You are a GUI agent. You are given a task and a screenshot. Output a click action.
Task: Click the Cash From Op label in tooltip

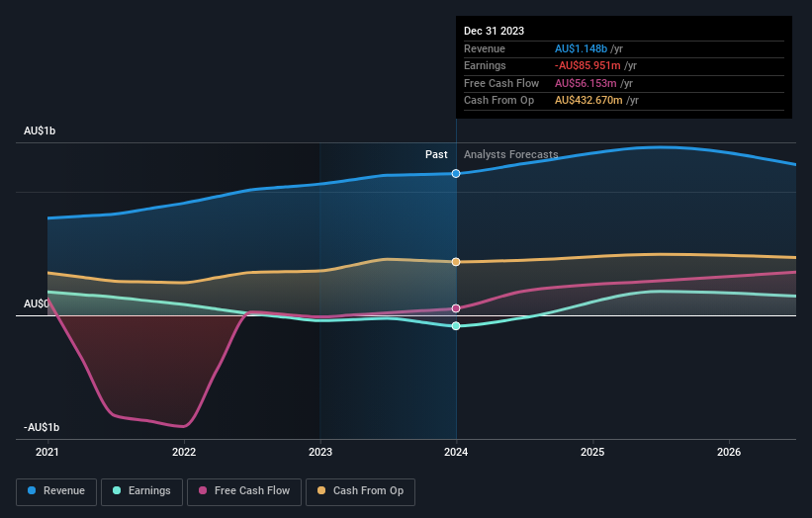(x=498, y=101)
